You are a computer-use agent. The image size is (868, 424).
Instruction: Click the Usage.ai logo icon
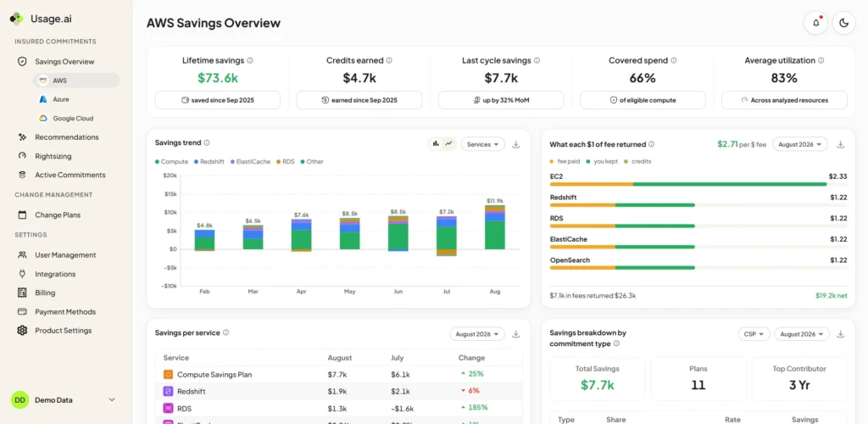tap(17, 19)
